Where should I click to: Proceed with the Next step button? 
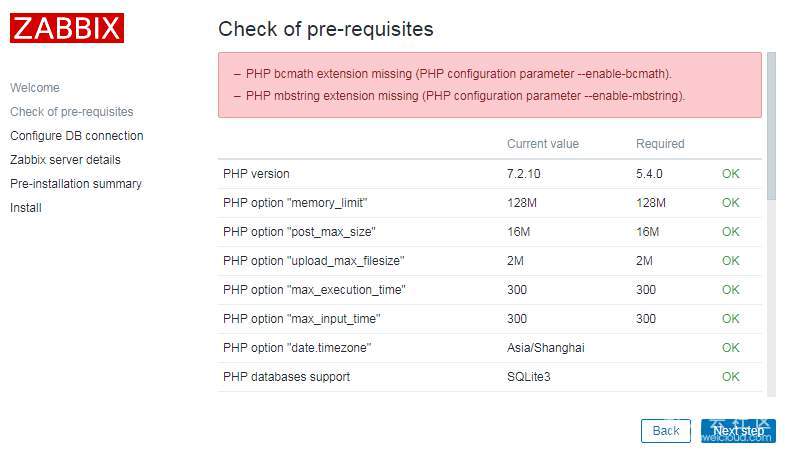pyautogui.click(x=738, y=430)
